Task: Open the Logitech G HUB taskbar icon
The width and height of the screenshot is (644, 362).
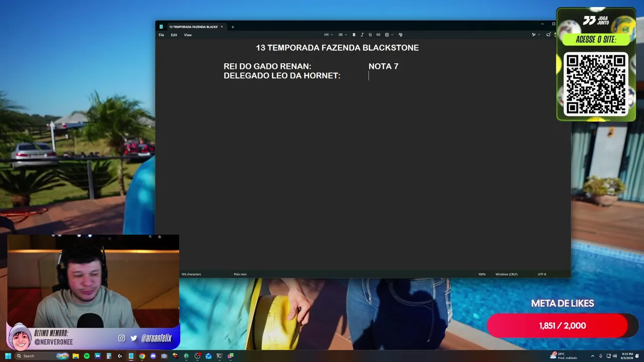Action: point(120,356)
